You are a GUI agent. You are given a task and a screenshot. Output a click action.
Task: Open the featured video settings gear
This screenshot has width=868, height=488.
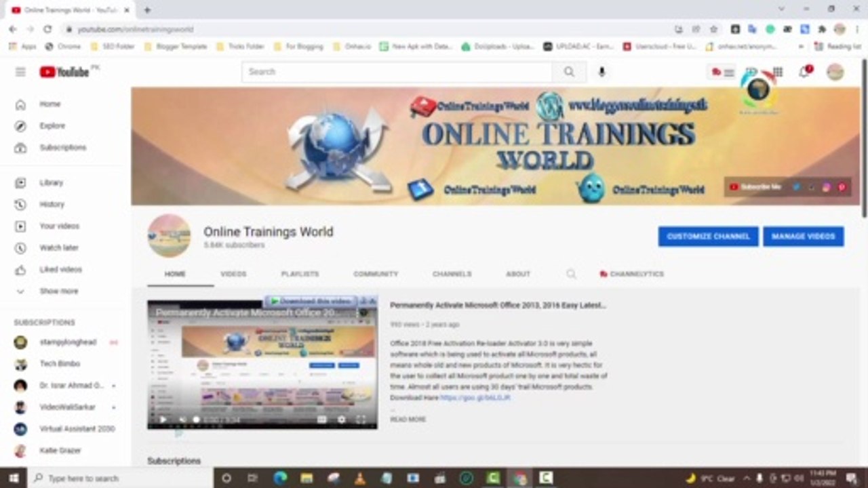click(x=341, y=420)
